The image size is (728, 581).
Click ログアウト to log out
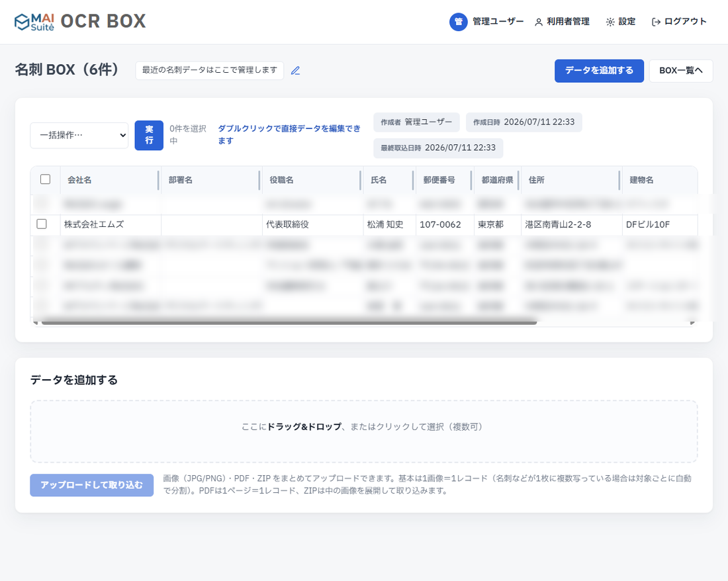[x=679, y=22]
